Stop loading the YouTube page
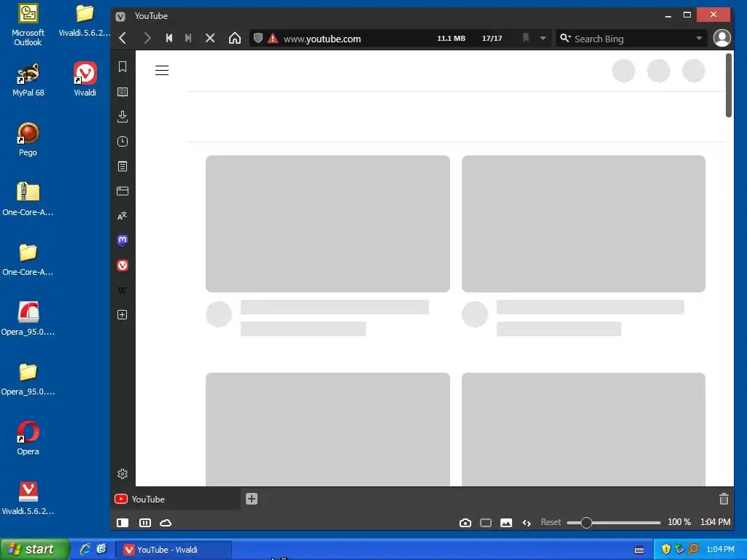This screenshot has width=747, height=560. click(x=210, y=38)
